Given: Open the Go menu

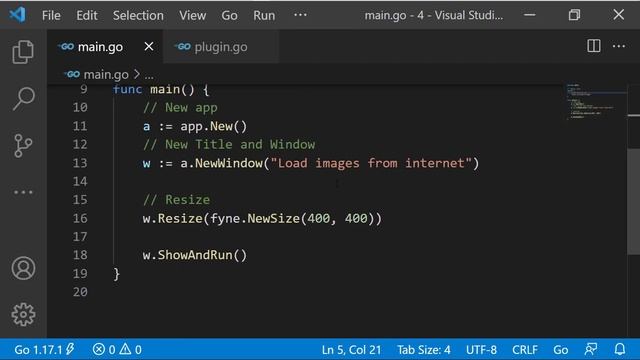Looking at the screenshot, I should point(229,16).
